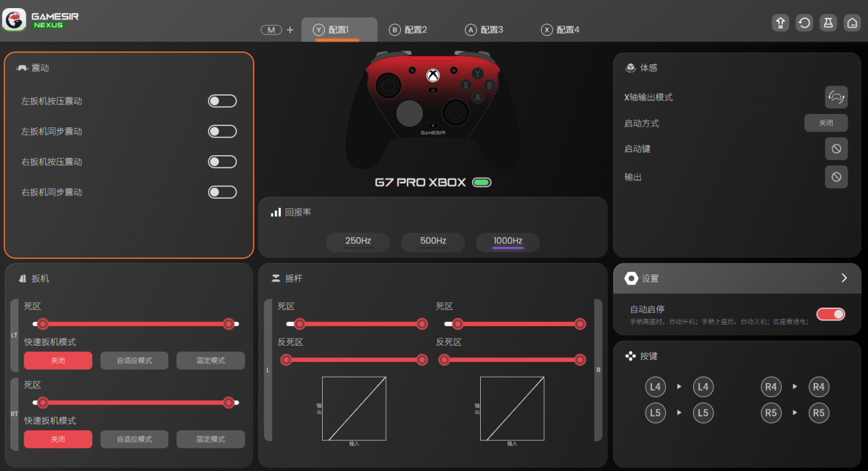The height and width of the screenshot is (471, 868).
Task: Click the 扳机 panel title
Action: tap(40, 279)
